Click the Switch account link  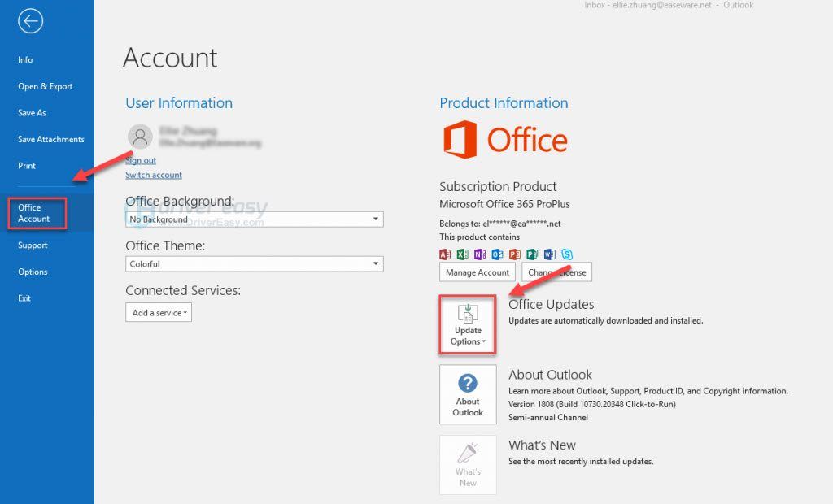[x=154, y=175]
